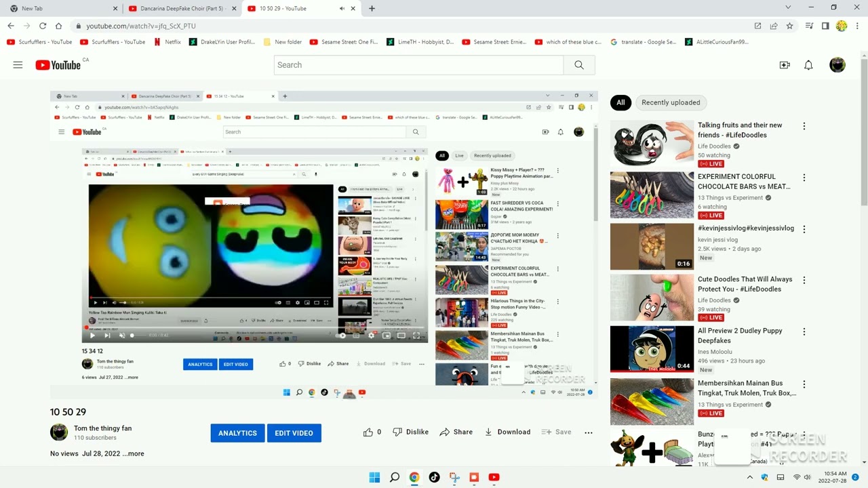Open the YouTube account avatar menu
868x488 pixels.
[837, 65]
